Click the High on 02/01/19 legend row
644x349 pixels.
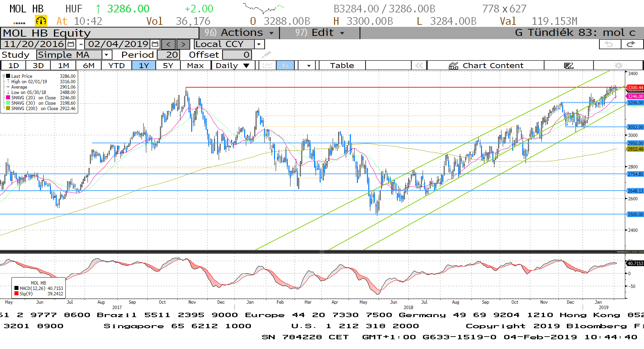coord(41,82)
